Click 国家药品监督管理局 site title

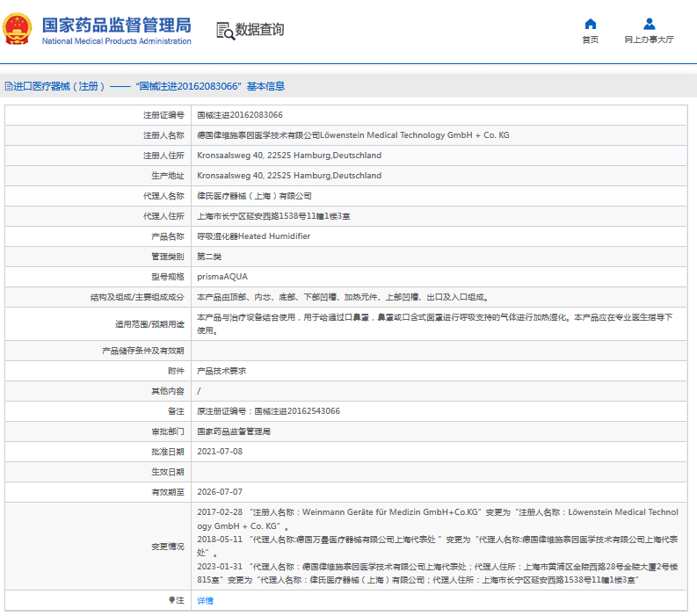click(x=117, y=25)
